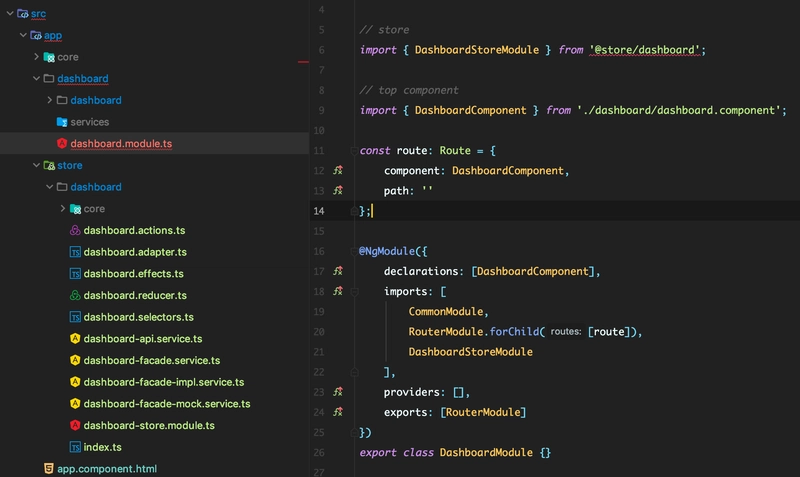This screenshot has width=800, height=477.
Task: Open app.component.html file
Action: [x=107, y=468]
